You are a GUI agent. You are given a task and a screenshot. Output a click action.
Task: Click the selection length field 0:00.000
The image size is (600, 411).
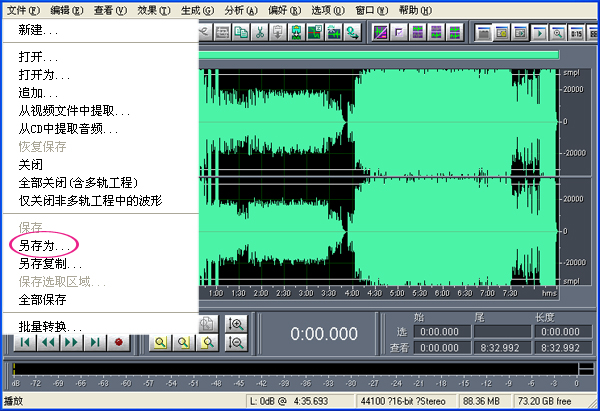[x=563, y=331]
